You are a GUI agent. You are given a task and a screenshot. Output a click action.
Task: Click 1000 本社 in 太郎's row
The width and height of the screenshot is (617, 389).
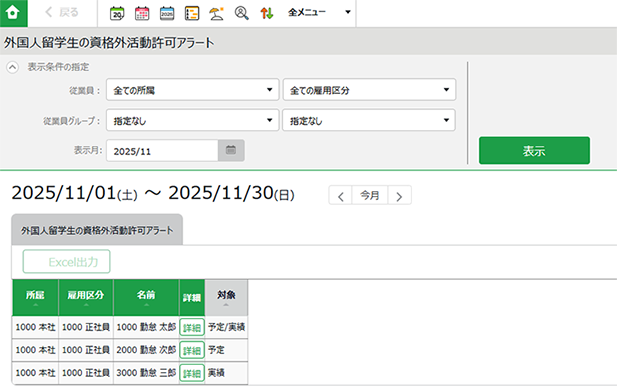[x=35, y=327]
